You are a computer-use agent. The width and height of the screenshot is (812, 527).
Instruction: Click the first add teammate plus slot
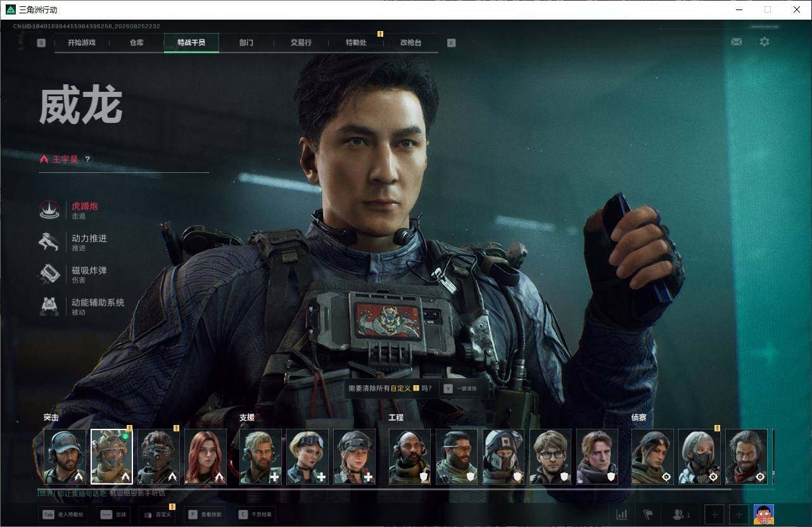point(714,514)
